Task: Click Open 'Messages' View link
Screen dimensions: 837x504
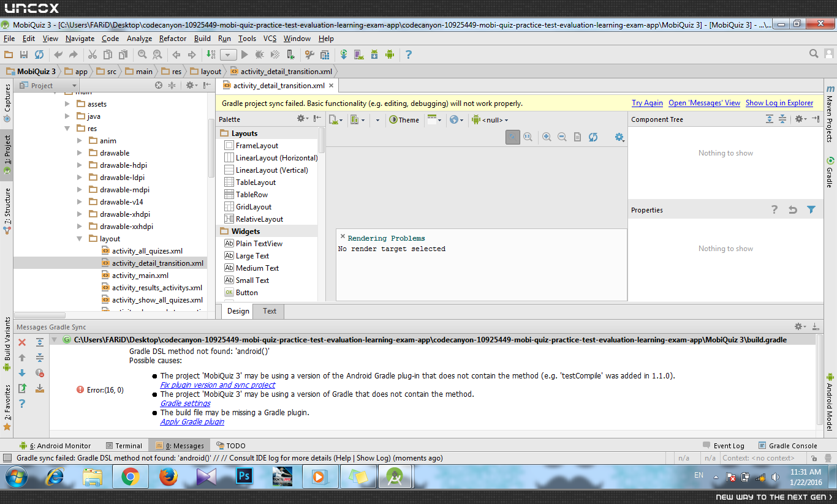Action: tap(704, 103)
